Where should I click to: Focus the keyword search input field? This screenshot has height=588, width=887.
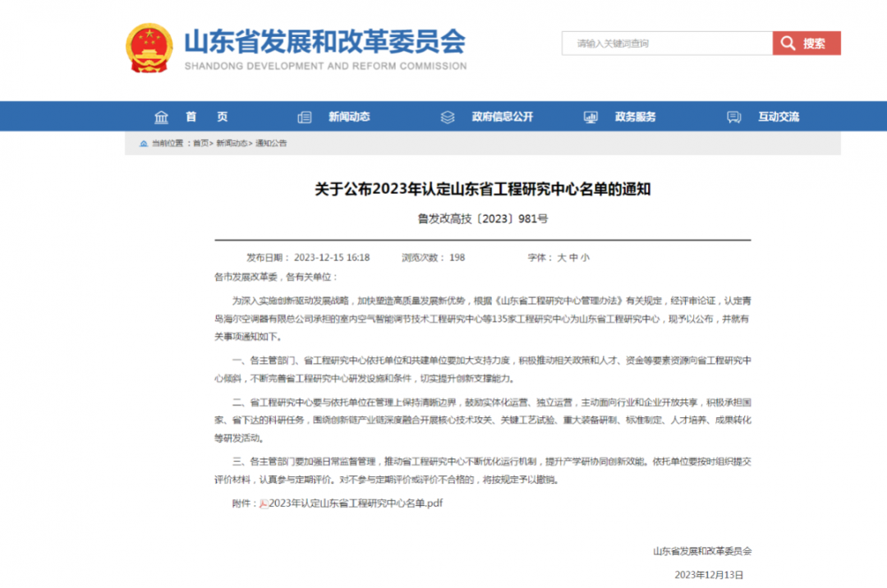coord(667,44)
